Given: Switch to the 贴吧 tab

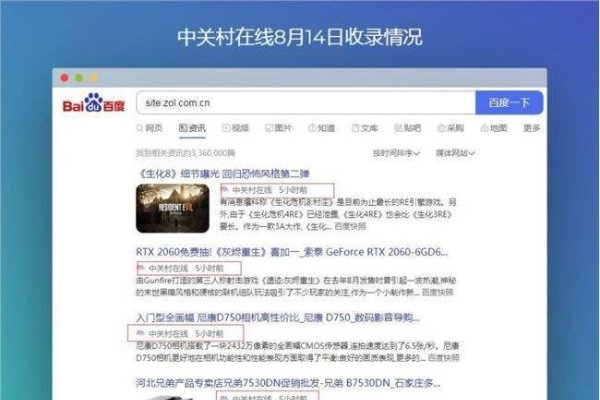Looking at the screenshot, I should (408, 128).
